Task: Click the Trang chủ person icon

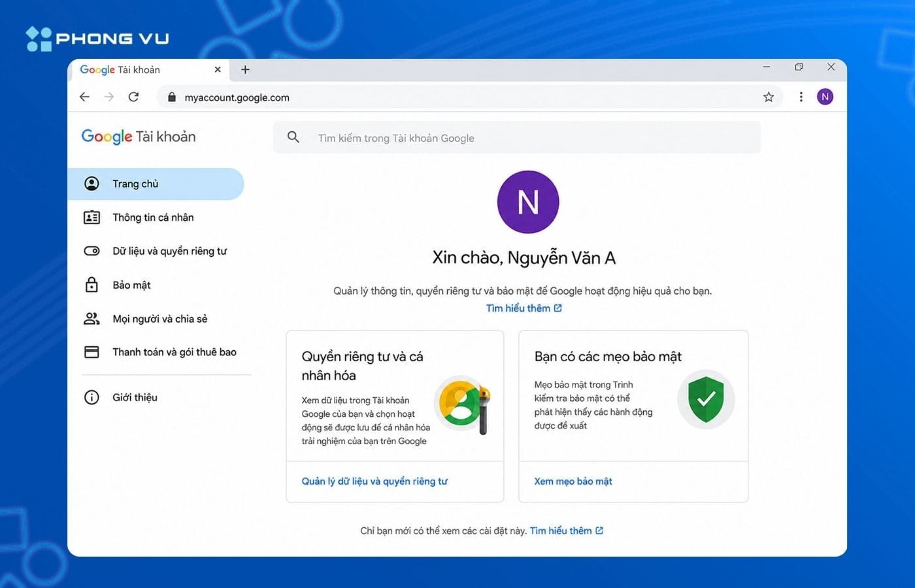Action: [x=92, y=184]
